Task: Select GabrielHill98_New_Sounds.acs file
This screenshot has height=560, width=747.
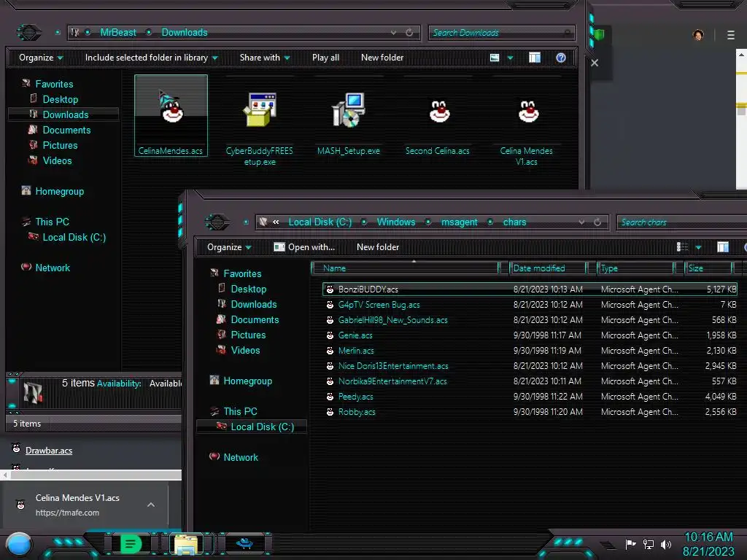Action: pyautogui.click(x=530, y=320)
